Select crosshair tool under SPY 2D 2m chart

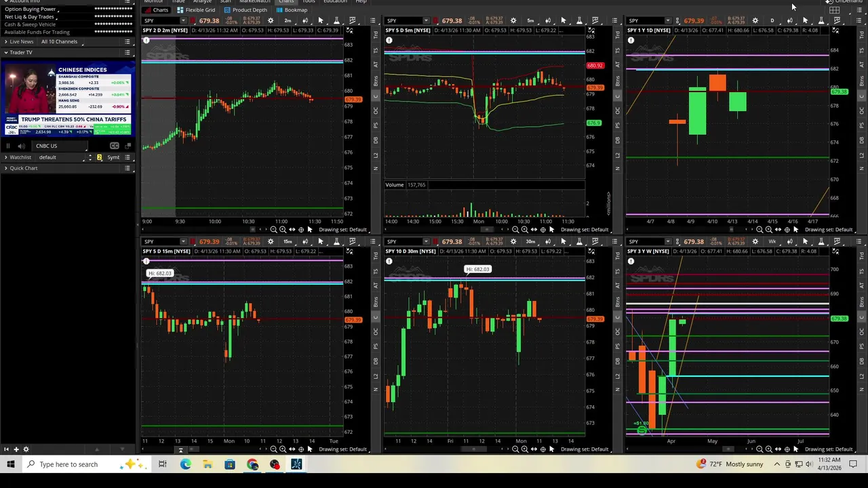point(301,230)
